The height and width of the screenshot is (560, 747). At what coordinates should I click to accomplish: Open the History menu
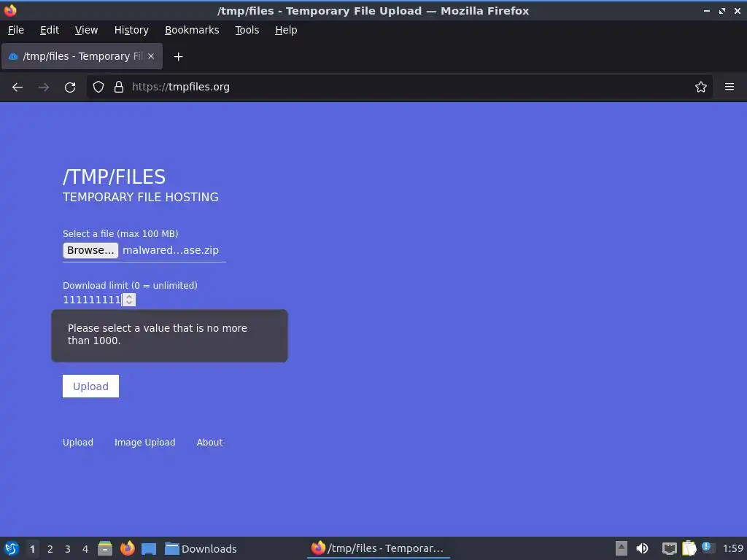tap(131, 30)
